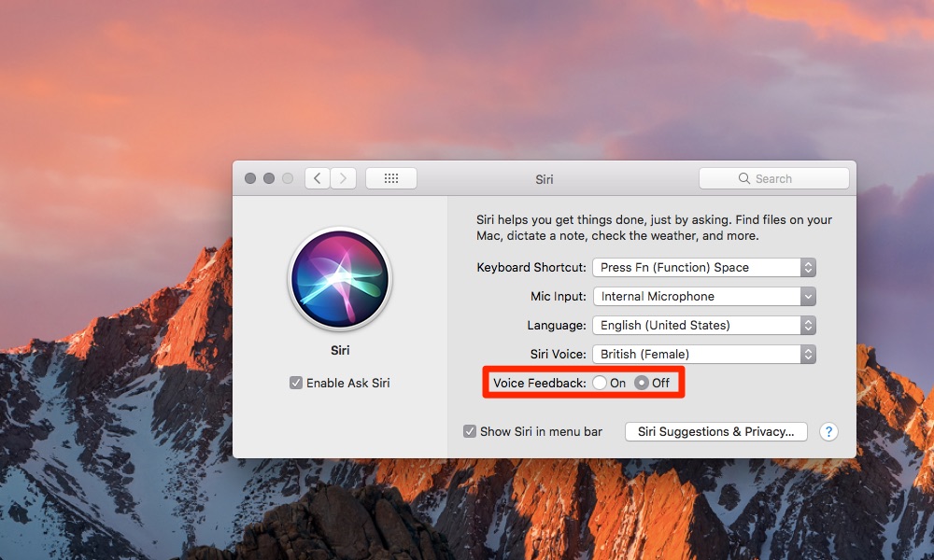
Task: Click the 'Siri helps you get things done' description
Action: 654,228
